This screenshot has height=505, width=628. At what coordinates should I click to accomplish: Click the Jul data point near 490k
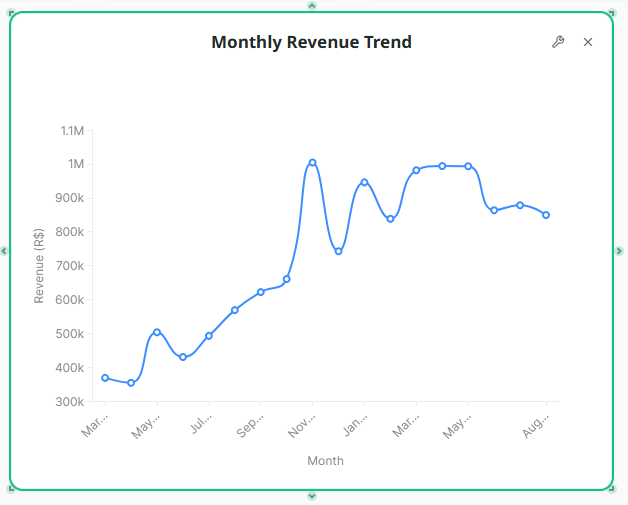209,336
